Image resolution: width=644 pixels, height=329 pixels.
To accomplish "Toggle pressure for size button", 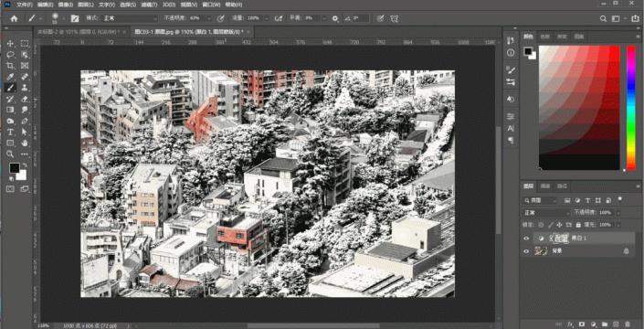I will [381, 18].
